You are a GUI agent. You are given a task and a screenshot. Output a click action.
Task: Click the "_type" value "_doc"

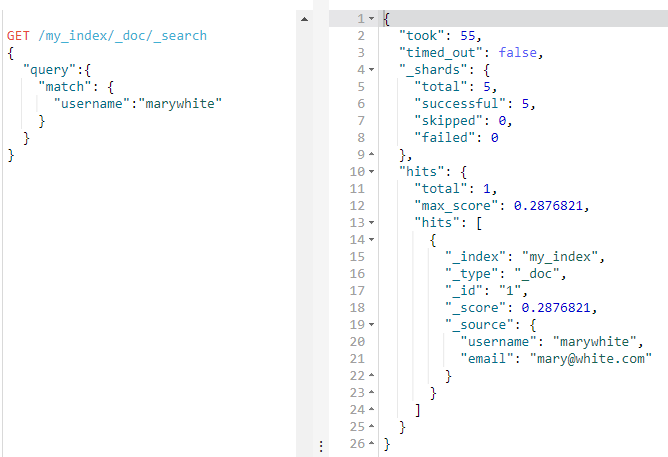tap(536, 274)
